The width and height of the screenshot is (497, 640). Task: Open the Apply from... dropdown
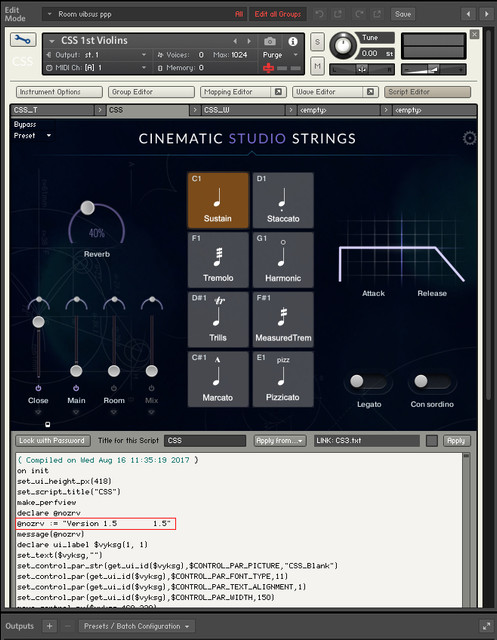(280, 441)
